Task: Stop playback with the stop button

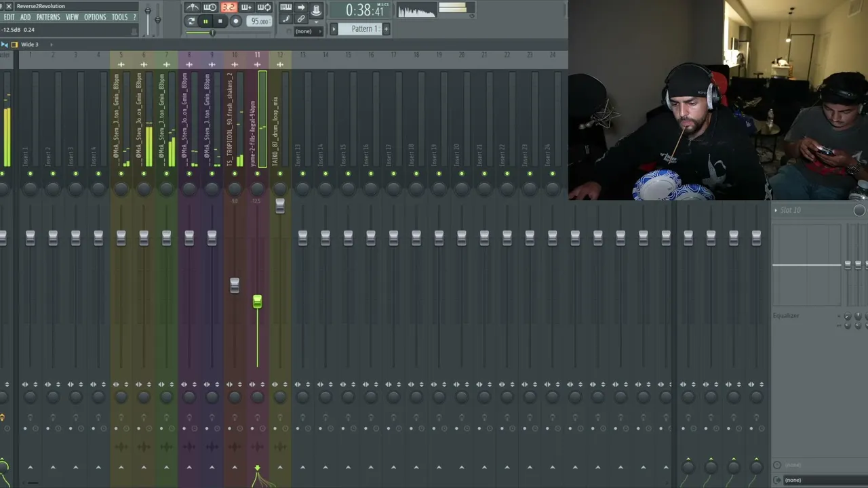Action: click(220, 21)
